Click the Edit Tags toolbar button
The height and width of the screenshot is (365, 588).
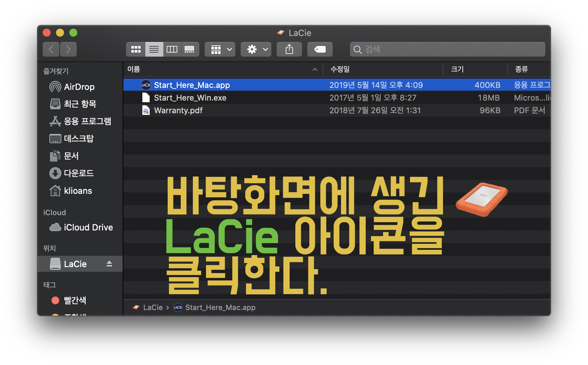pyautogui.click(x=320, y=49)
